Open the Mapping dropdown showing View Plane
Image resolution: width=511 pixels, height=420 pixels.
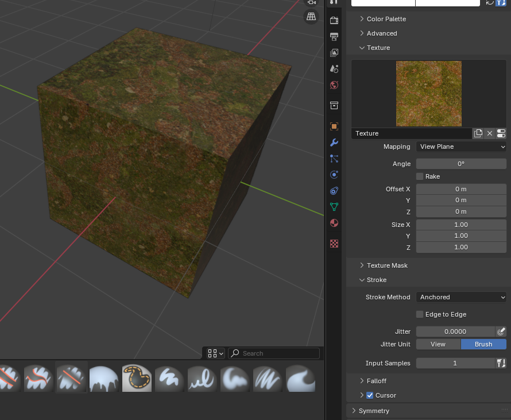[x=461, y=147]
